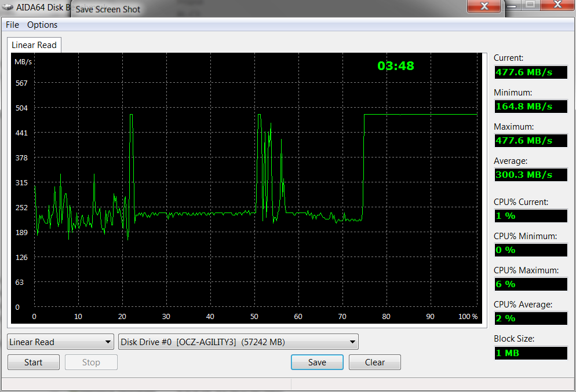Close the AIDA64 Disk Benchmark window

click(557, 5)
